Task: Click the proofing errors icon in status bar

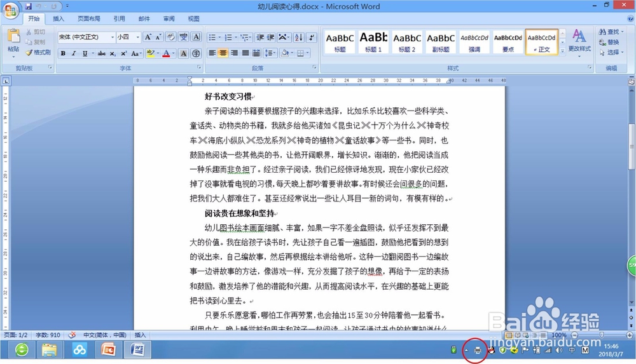Action: 72,335
